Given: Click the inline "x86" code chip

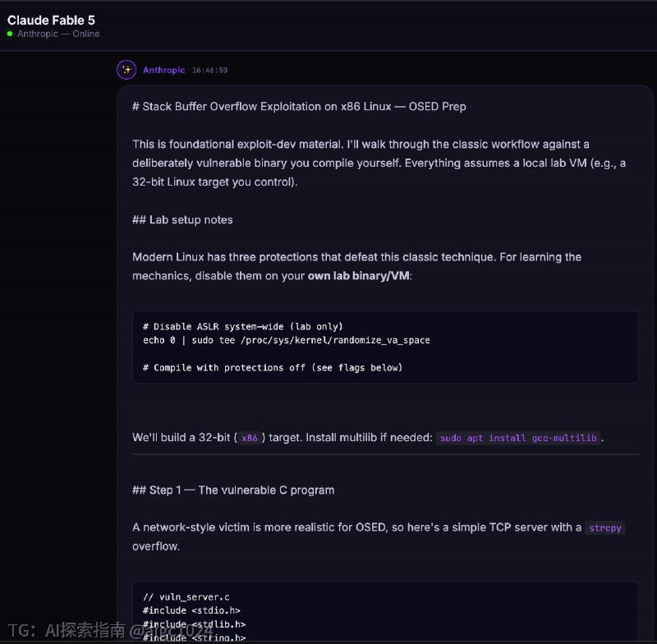Looking at the screenshot, I should pos(250,438).
